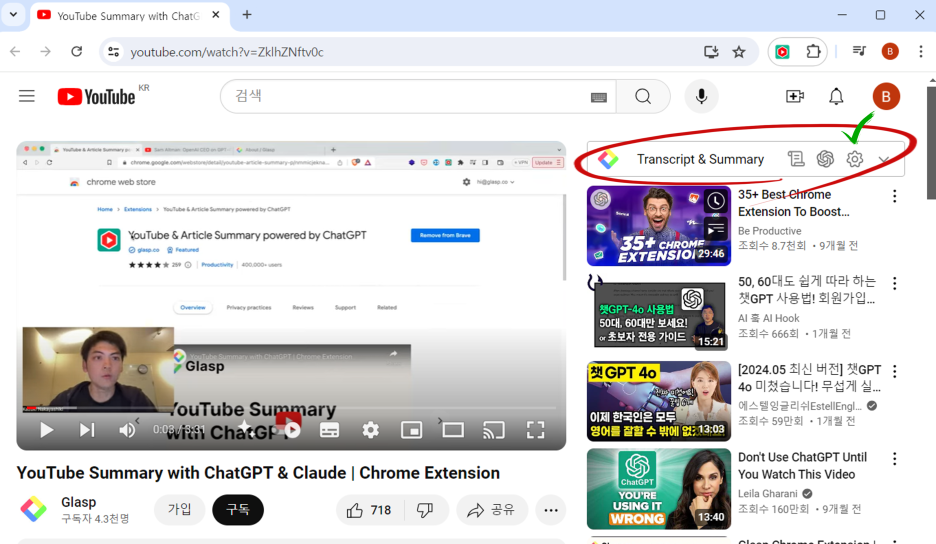
Task: Open options menu for 50, 60대도 쉽게 video
Action: tap(894, 284)
